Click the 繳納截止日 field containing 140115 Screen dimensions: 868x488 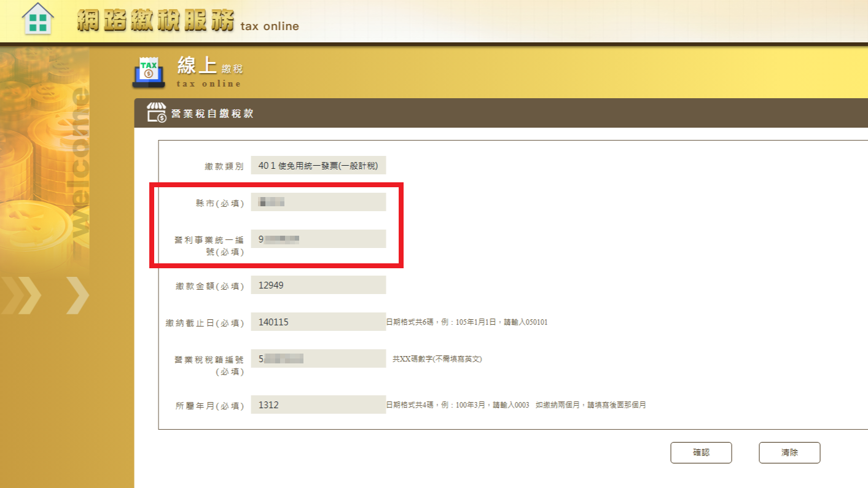(x=318, y=322)
